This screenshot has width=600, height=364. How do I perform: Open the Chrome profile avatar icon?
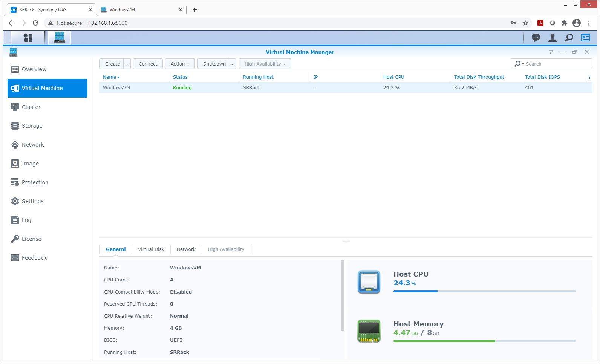click(577, 23)
